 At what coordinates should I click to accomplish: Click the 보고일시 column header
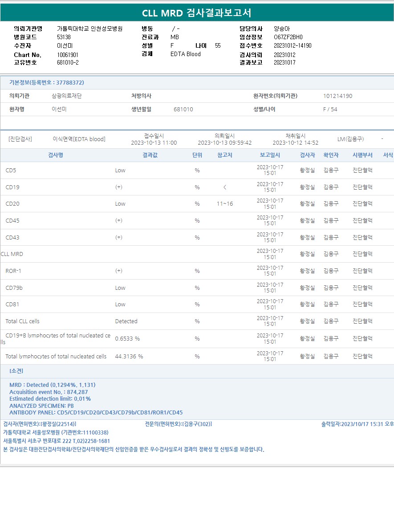[x=270, y=155]
